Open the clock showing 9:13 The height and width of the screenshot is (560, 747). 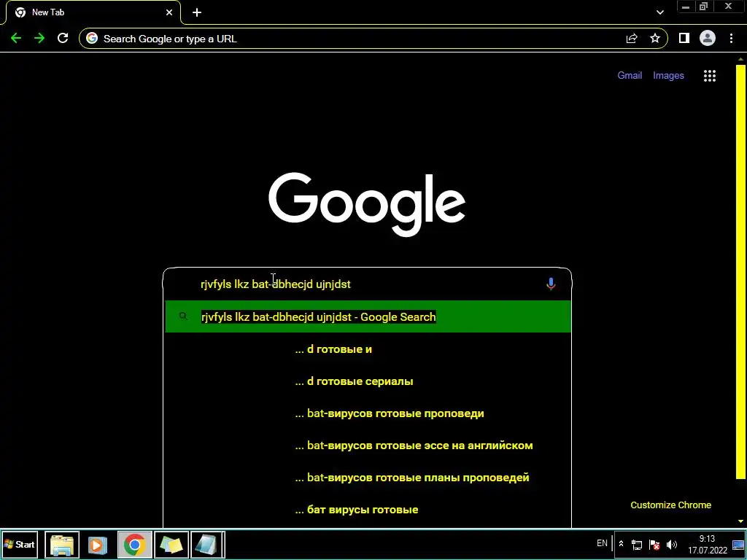tap(708, 544)
